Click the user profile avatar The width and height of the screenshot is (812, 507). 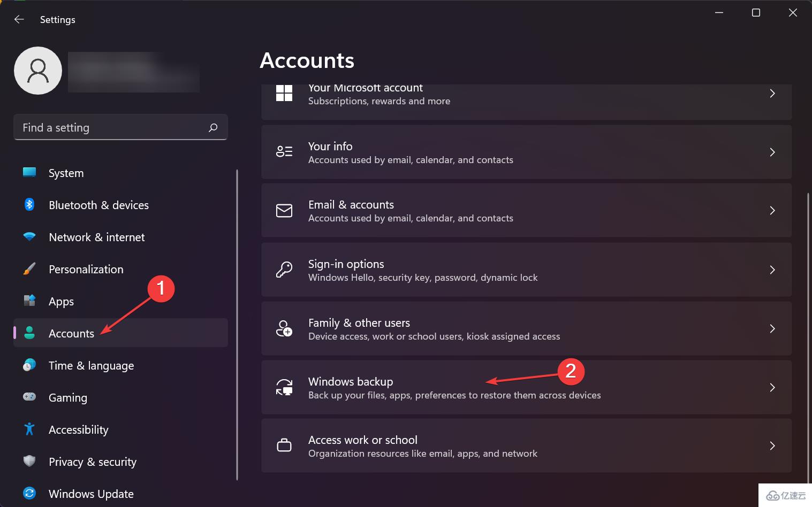38,71
